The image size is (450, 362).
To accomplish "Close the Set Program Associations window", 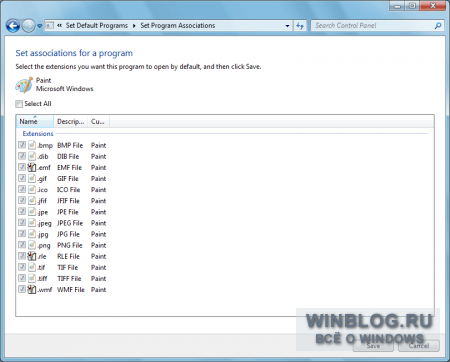I will [433, 6].
